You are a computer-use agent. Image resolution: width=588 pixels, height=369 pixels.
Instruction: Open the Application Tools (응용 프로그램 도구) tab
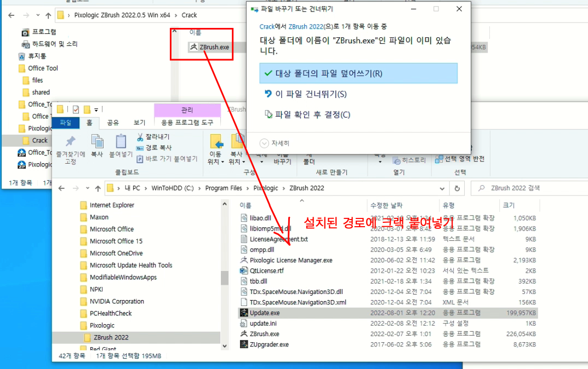[187, 123]
